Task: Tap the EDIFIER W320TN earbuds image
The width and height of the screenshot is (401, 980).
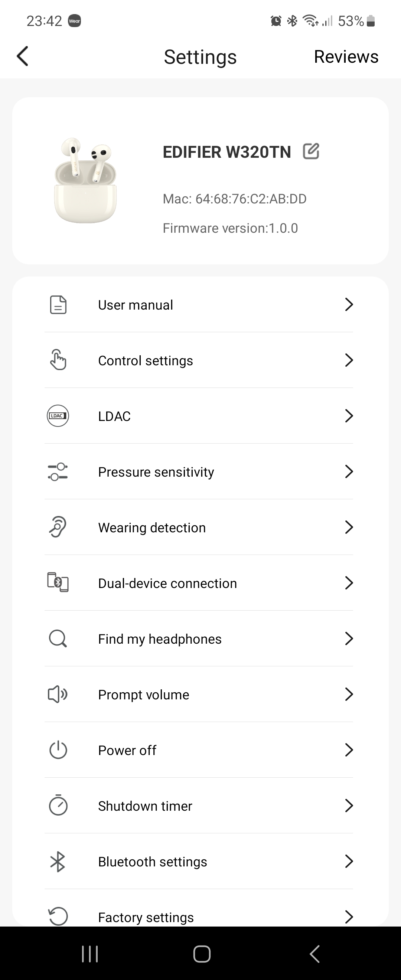Action: point(85,180)
